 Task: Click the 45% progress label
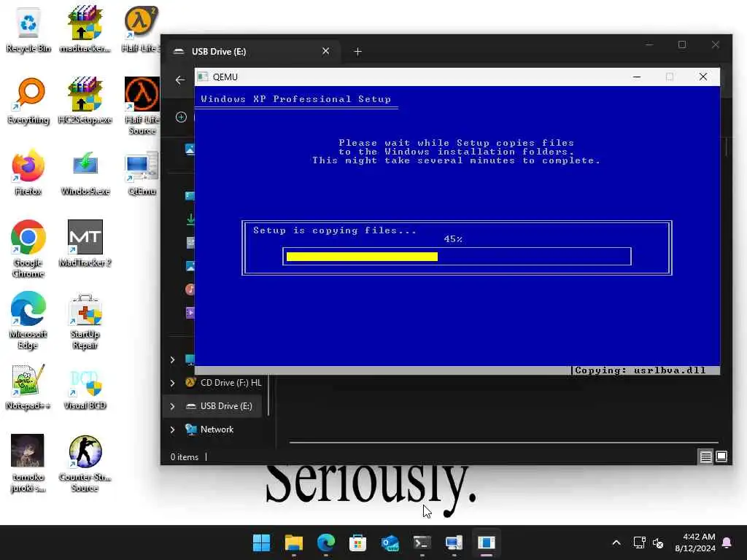[x=453, y=239]
